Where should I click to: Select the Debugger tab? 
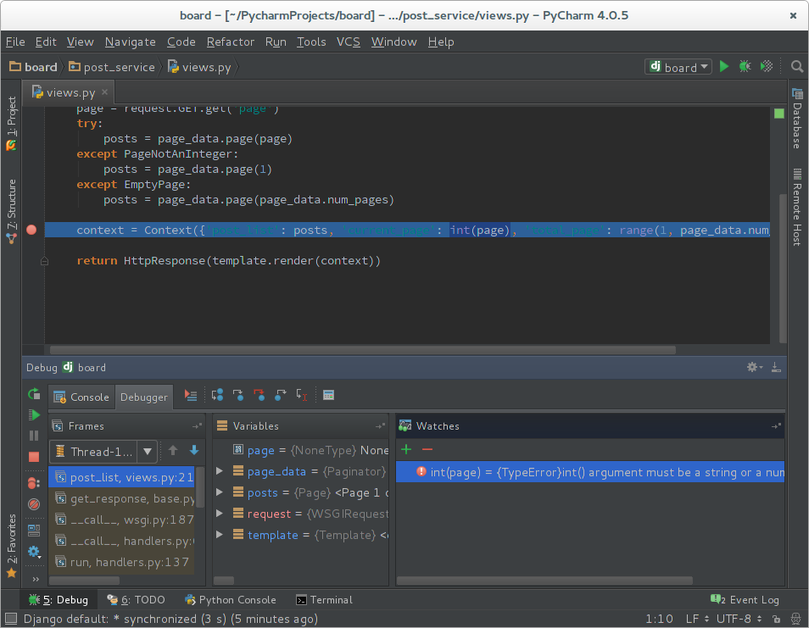pyautogui.click(x=144, y=397)
